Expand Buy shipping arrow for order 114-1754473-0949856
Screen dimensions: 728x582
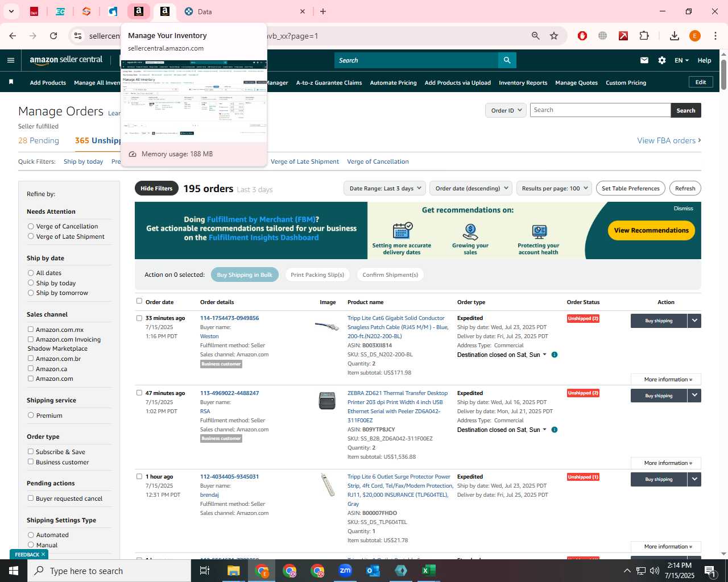click(x=694, y=321)
